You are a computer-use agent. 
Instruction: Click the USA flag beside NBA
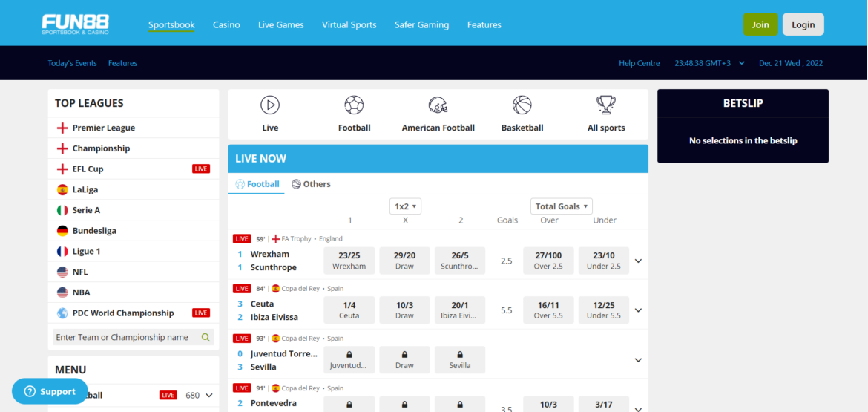click(x=62, y=292)
